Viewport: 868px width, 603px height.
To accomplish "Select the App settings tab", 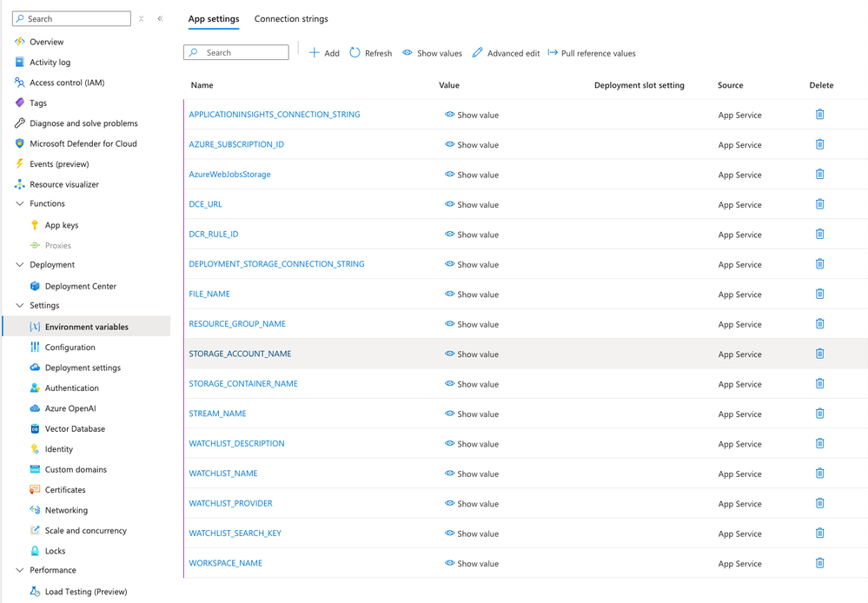I will [x=214, y=19].
